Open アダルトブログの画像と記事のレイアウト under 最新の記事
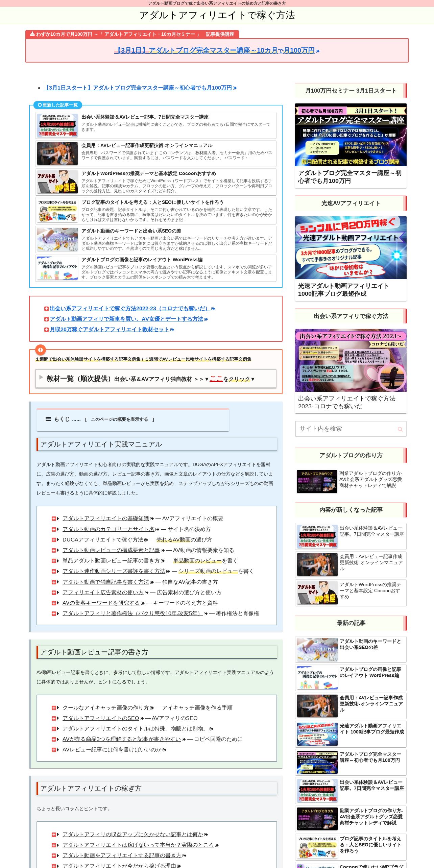Screen dimensions: 434x868 (x=351, y=677)
